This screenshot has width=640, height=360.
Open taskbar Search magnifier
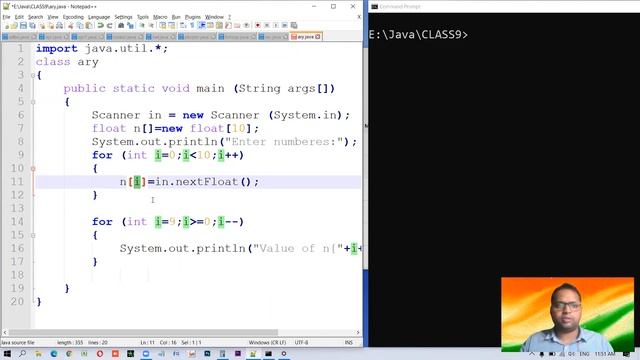22,353
